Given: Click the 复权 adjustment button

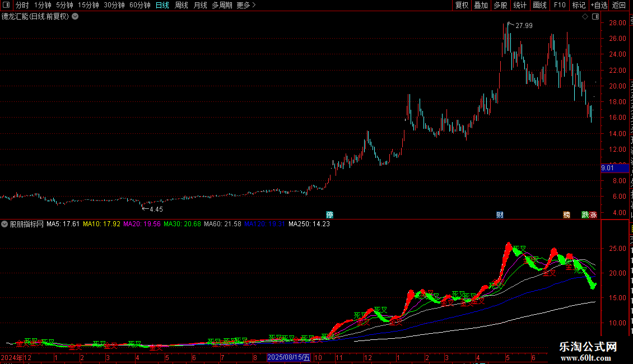Looking at the screenshot, I should (x=462, y=5).
